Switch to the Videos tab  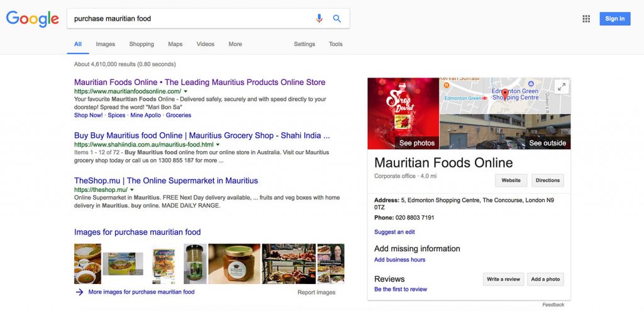pyautogui.click(x=206, y=44)
